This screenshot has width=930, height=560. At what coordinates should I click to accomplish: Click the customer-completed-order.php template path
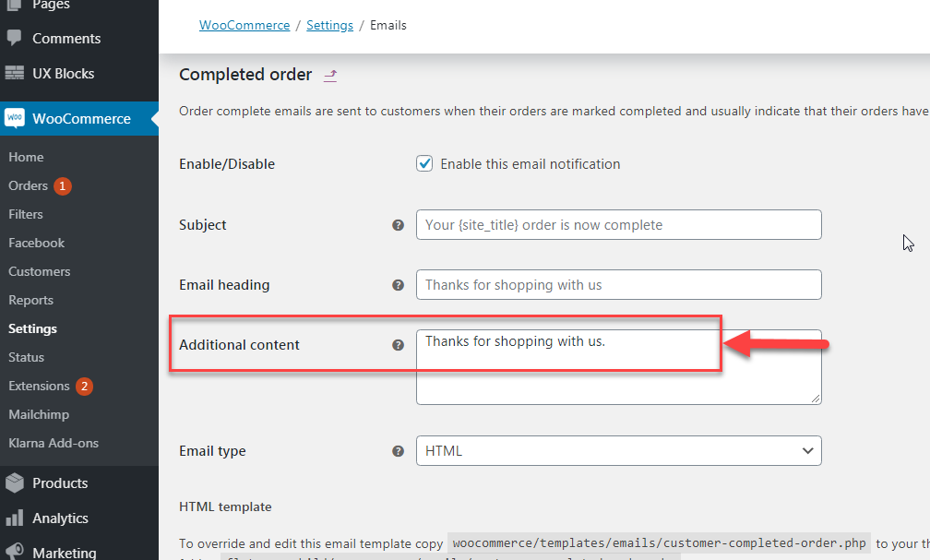(x=659, y=542)
